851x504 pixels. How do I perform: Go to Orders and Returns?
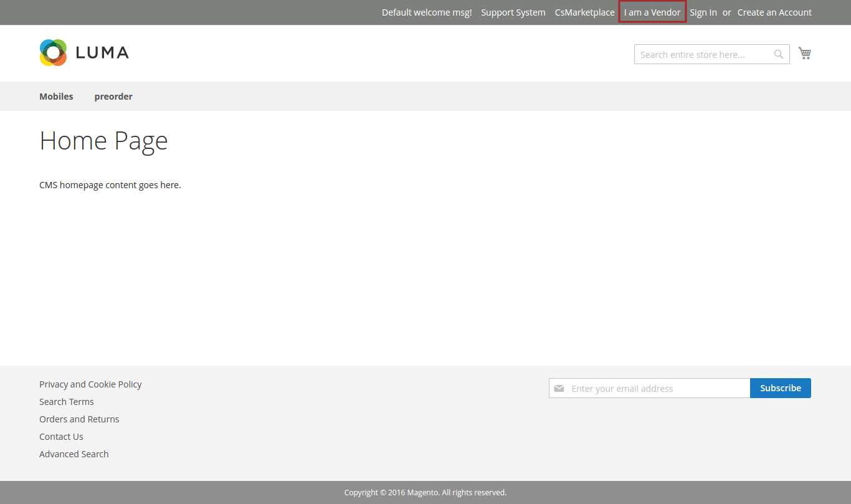[x=79, y=419]
